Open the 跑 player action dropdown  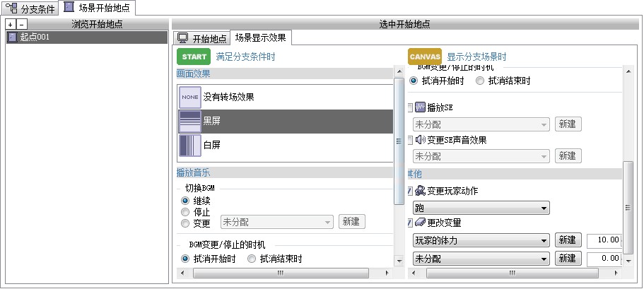(x=481, y=208)
